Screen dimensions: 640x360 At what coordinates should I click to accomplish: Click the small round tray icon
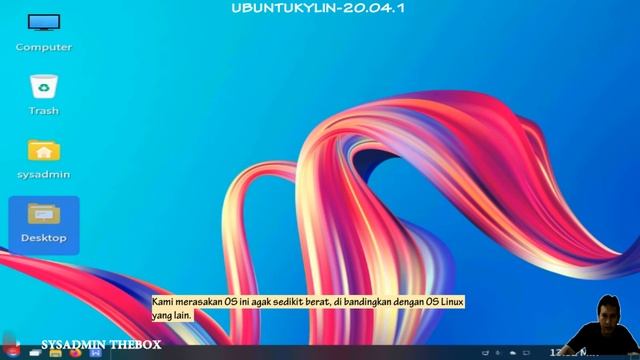click(x=498, y=353)
